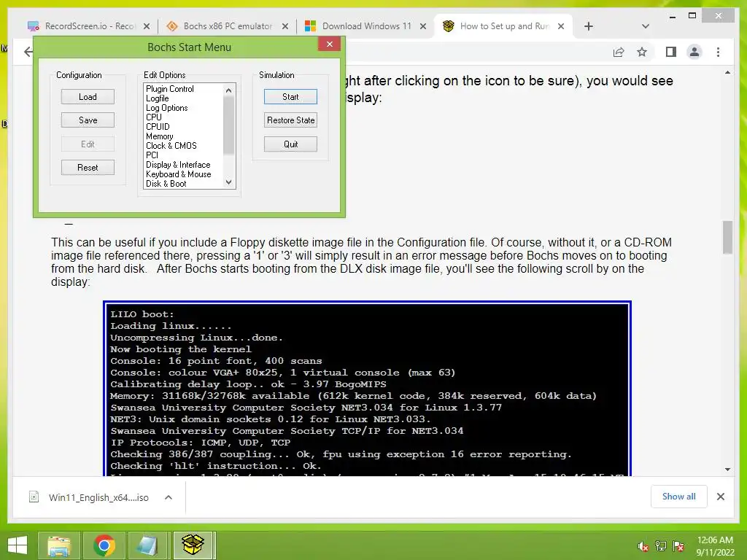This screenshot has width=747, height=560.
Task: Bookmark this page with star icon
Action: (x=642, y=52)
